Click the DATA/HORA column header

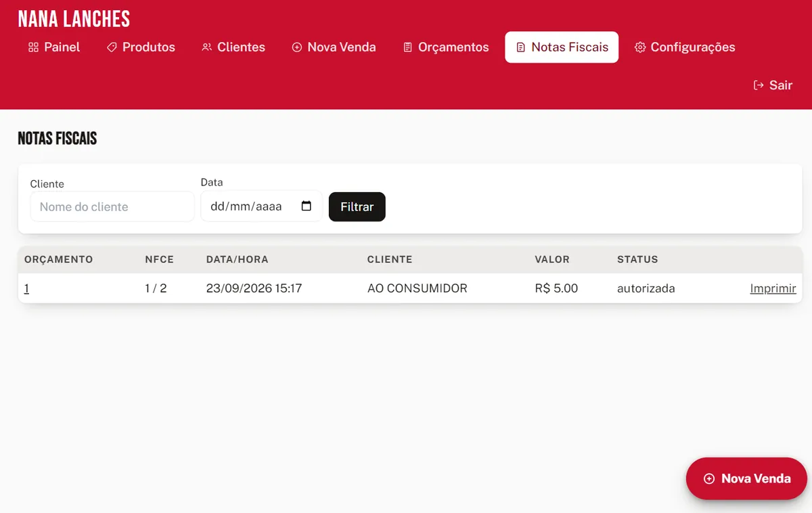tap(237, 259)
